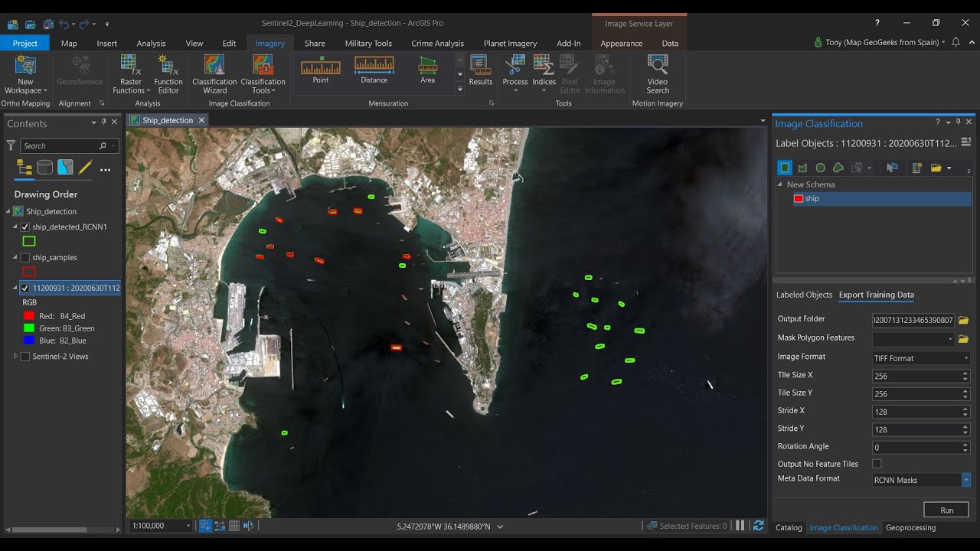Click the red ship class color swatch
Screen dimensions: 980x551
pos(799,198)
